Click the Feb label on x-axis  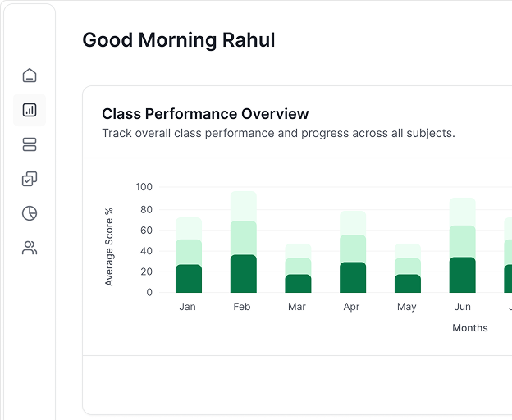(x=242, y=307)
